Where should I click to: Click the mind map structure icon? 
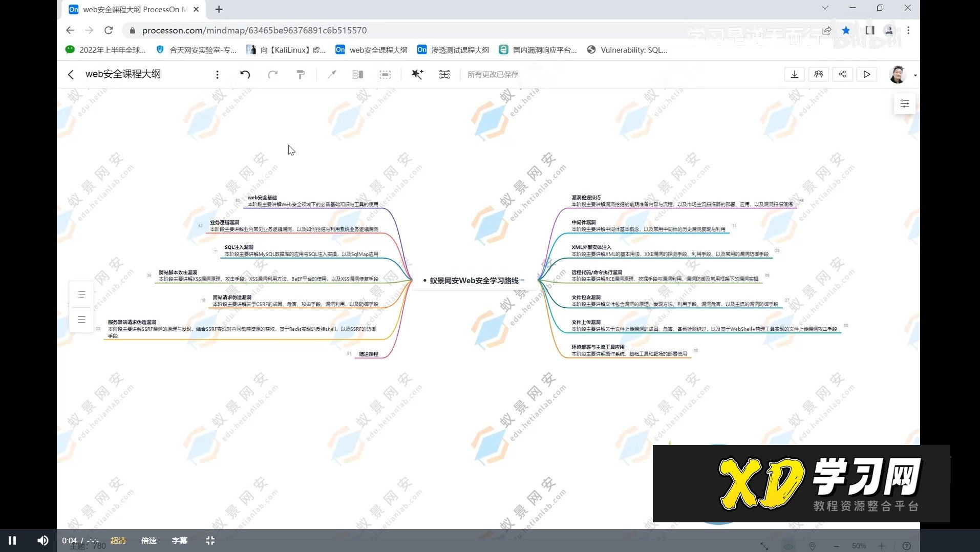(x=444, y=74)
